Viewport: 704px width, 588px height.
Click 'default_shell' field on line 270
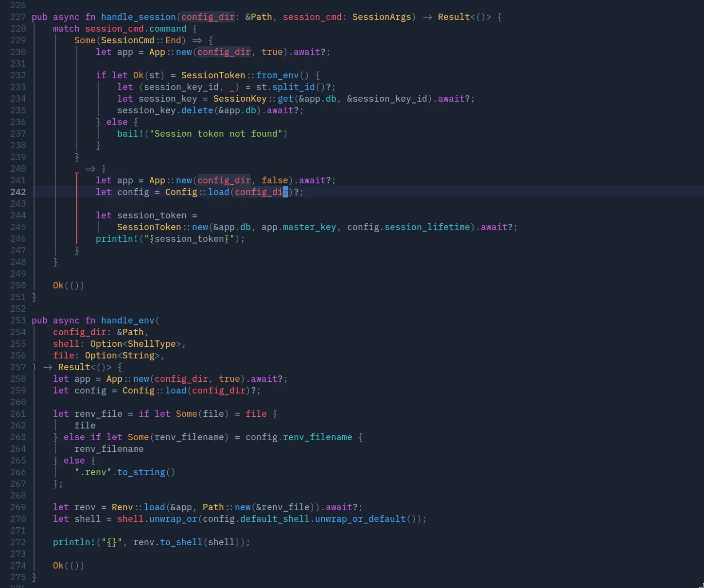(x=275, y=519)
